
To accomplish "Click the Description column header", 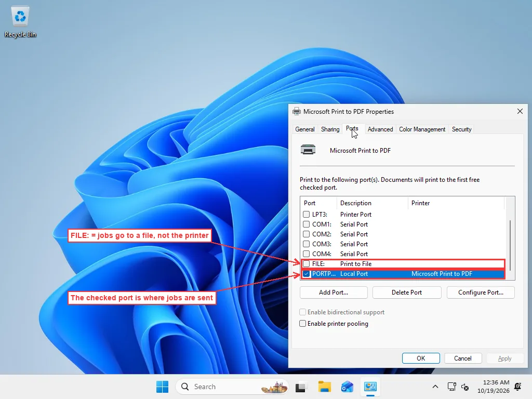I will tap(372, 203).
